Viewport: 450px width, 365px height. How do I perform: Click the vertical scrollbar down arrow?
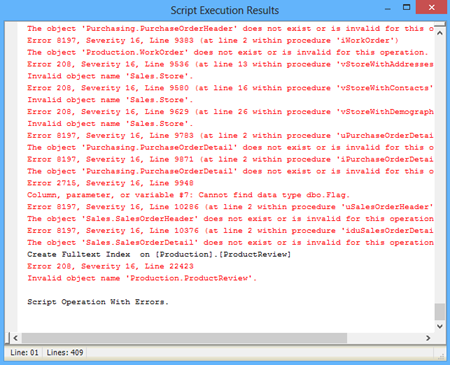point(440,326)
